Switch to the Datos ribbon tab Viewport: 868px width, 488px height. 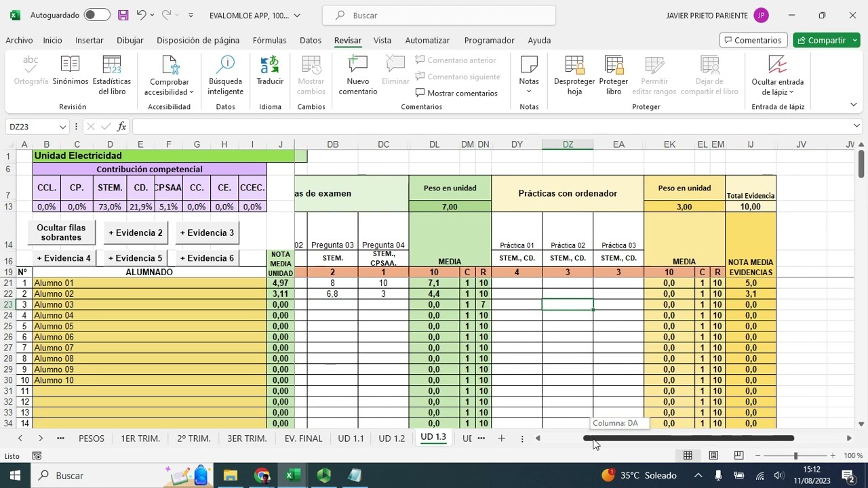(311, 40)
